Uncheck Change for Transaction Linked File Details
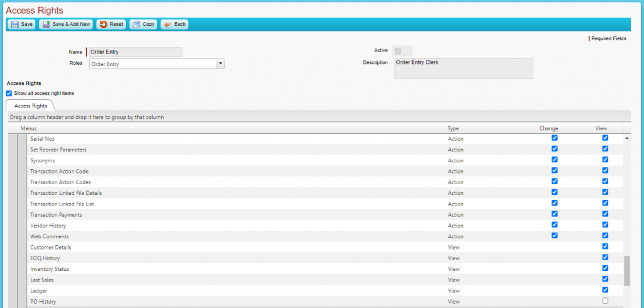Viewport: 644px width, 308px height. [555, 192]
